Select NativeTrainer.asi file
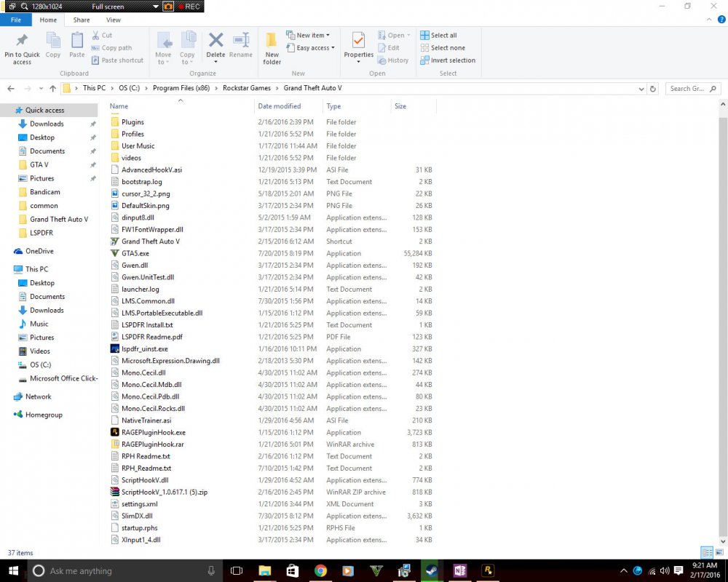This screenshot has height=582, width=728. 146,420
